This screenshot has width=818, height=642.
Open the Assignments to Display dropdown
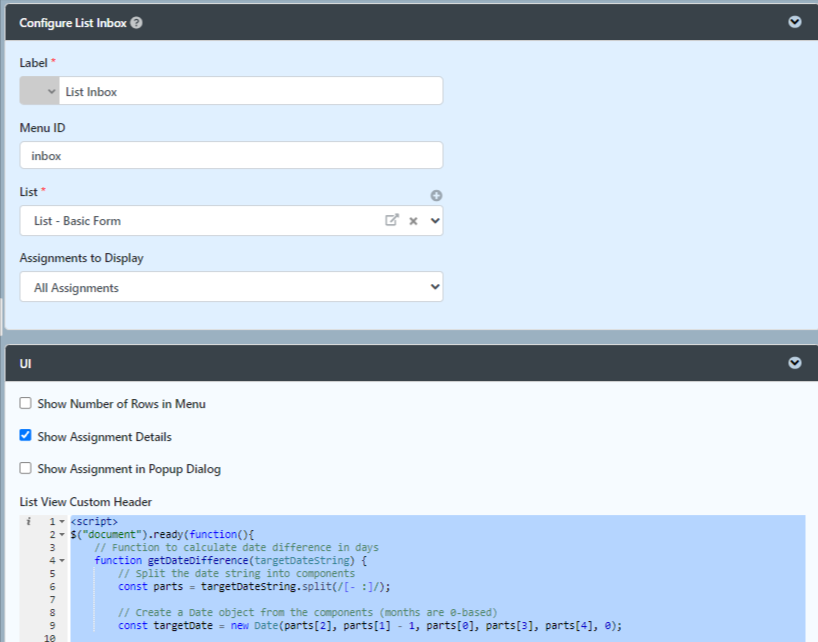[231, 287]
